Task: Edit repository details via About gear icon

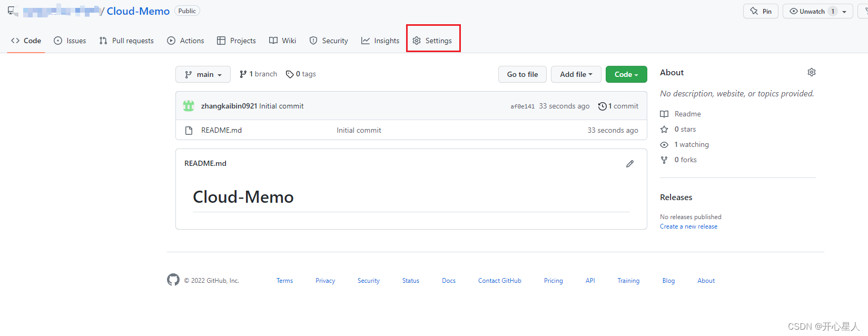Action: point(812,72)
